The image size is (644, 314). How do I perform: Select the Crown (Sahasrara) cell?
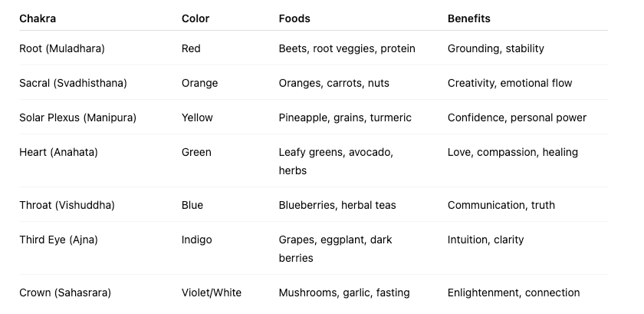coord(65,293)
